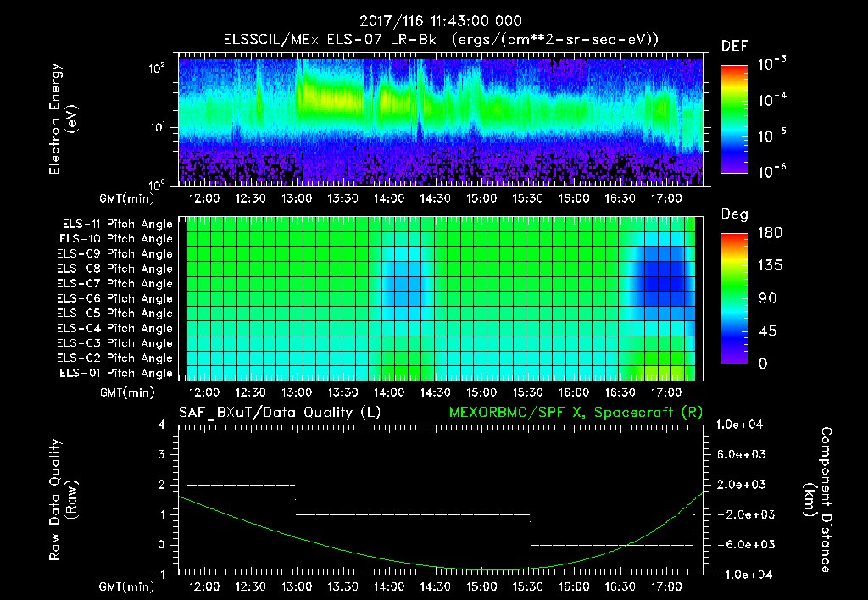Select the ELS-06 Pitch Angle row label

[114, 298]
